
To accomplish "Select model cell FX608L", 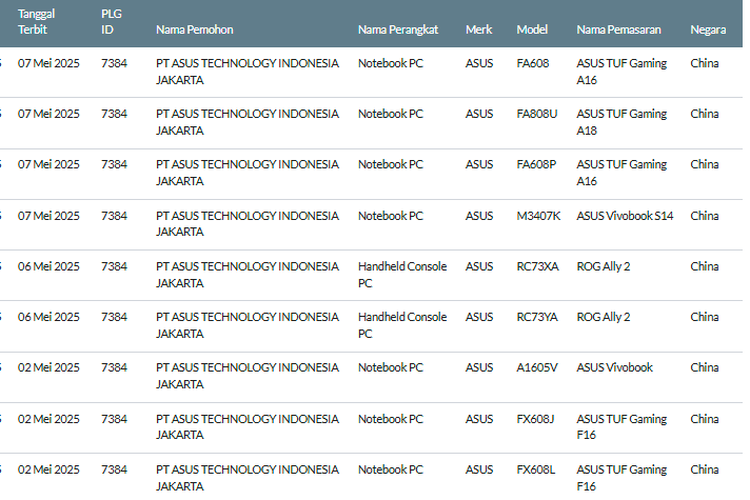I will 536,470.
